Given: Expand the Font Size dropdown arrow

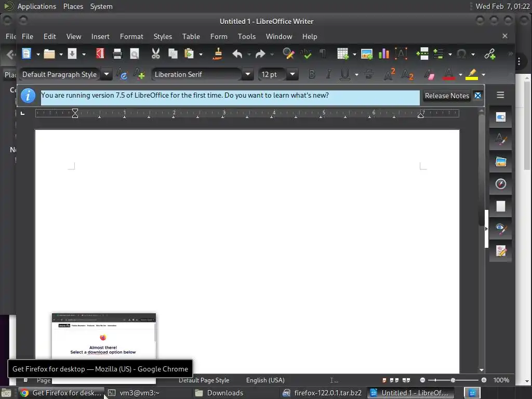Looking at the screenshot, I should 292,74.
